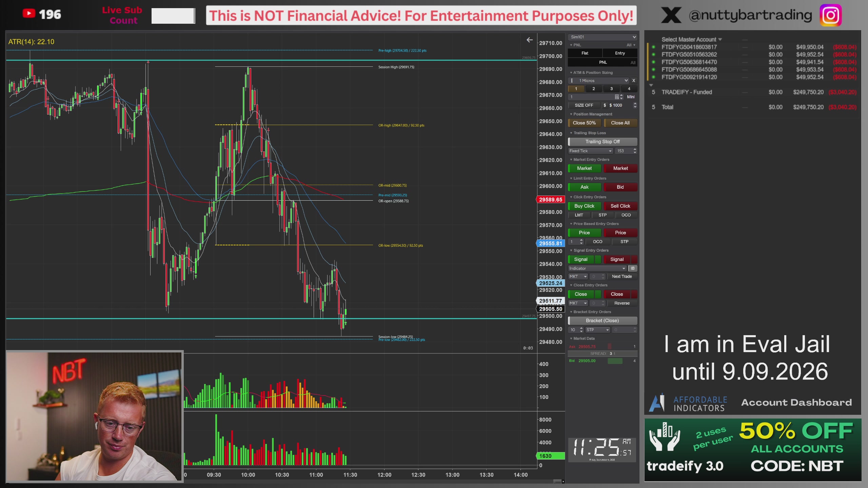Screen dimensions: 868x488
Task: Click the chart scroll arrow at bottom right
Action: 563,481
